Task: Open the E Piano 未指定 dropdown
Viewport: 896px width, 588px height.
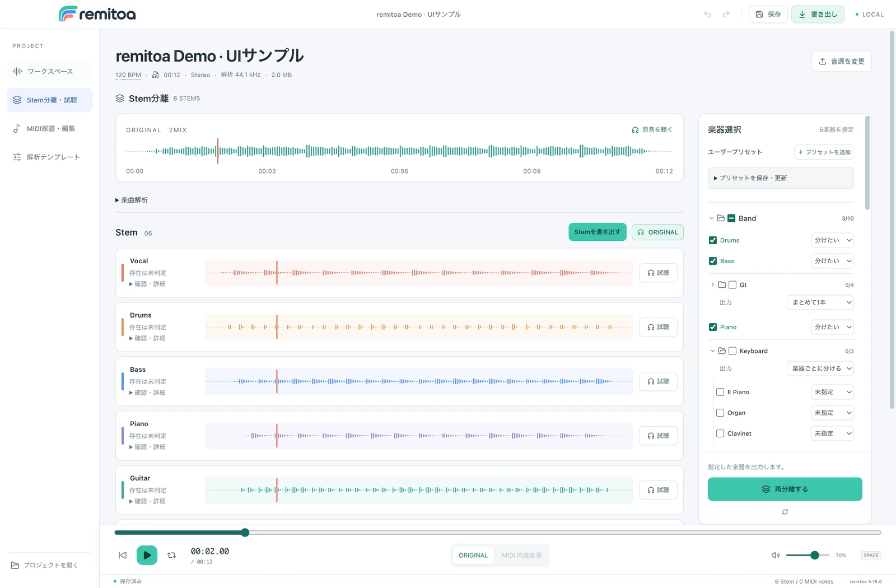Action: (x=832, y=392)
